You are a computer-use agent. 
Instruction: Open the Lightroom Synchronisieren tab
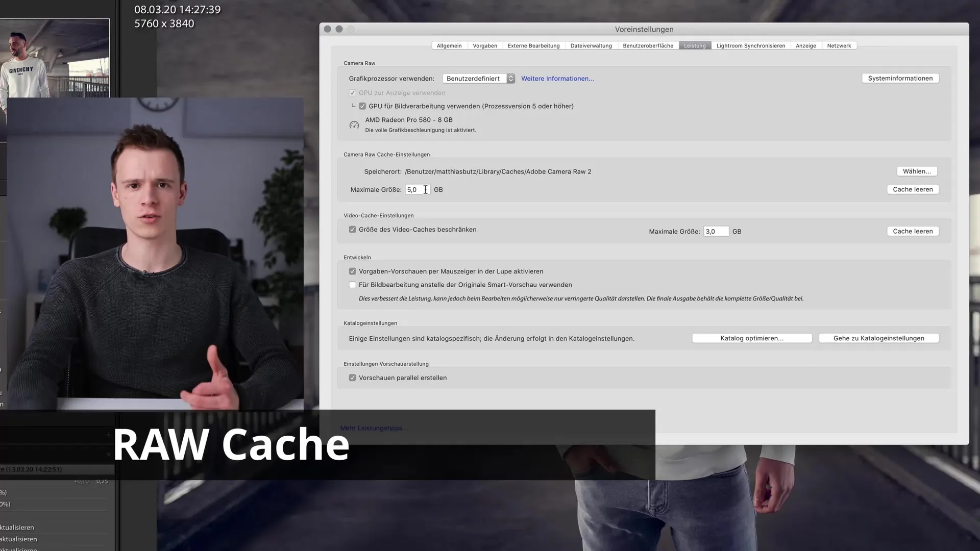click(x=751, y=46)
